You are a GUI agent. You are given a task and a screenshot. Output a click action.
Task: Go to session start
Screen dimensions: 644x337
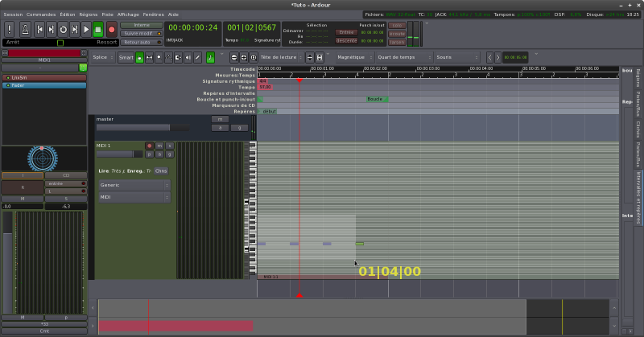click(x=39, y=30)
